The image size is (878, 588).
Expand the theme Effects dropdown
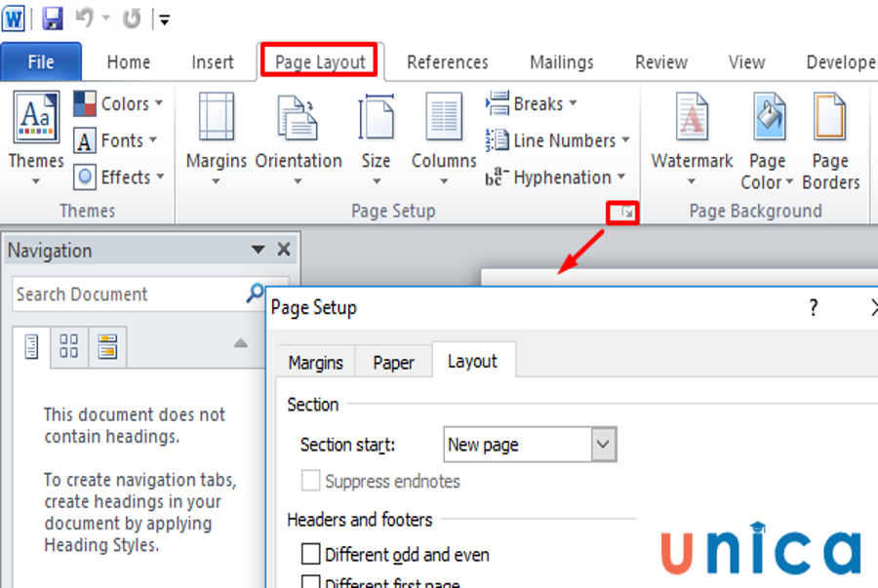point(119,176)
